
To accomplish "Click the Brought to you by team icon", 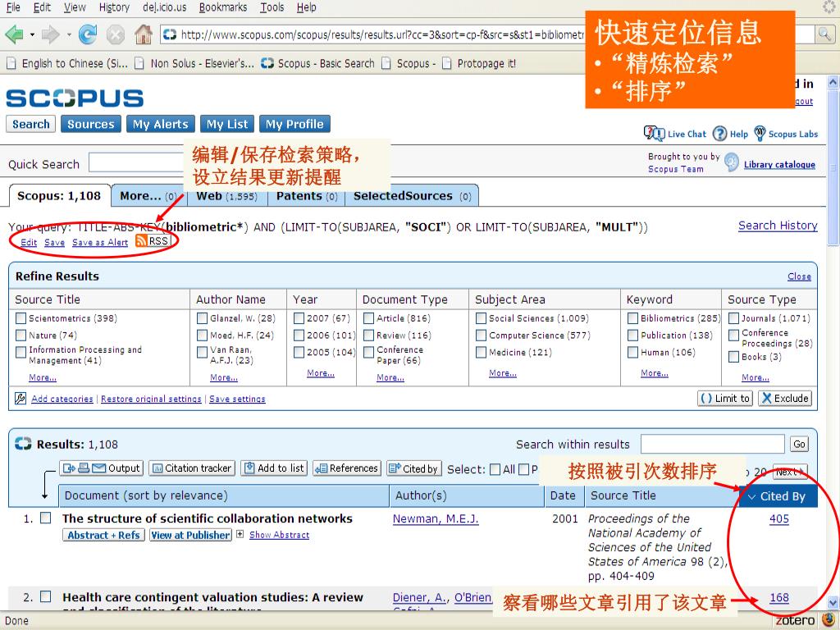I will (x=731, y=162).
